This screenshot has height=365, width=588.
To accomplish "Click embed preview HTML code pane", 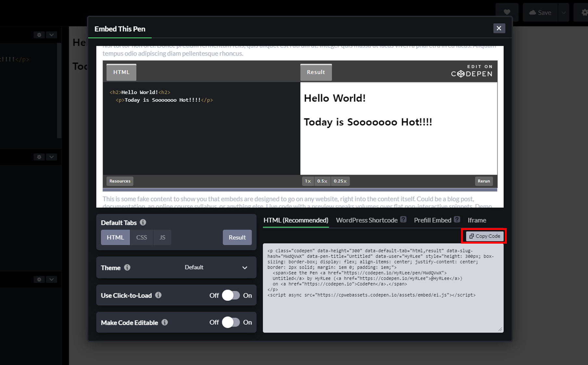I will pyautogui.click(x=201, y=128).
